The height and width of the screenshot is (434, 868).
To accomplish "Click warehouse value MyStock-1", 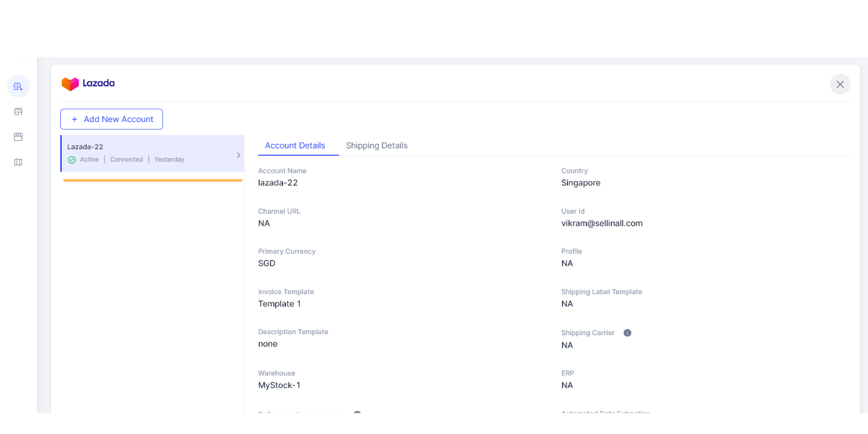I will [x=279, y=385].
